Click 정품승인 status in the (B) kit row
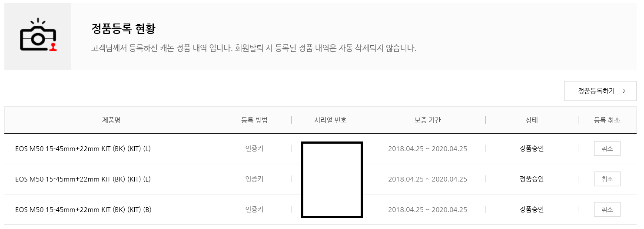This screenshot has width=644, height=229. pos(531,209)
